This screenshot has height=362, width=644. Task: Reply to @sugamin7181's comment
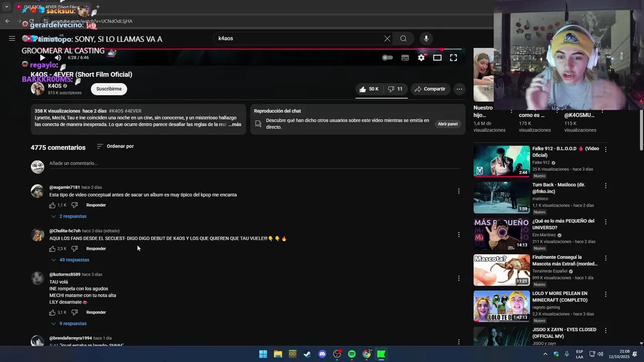coord(96,205)
